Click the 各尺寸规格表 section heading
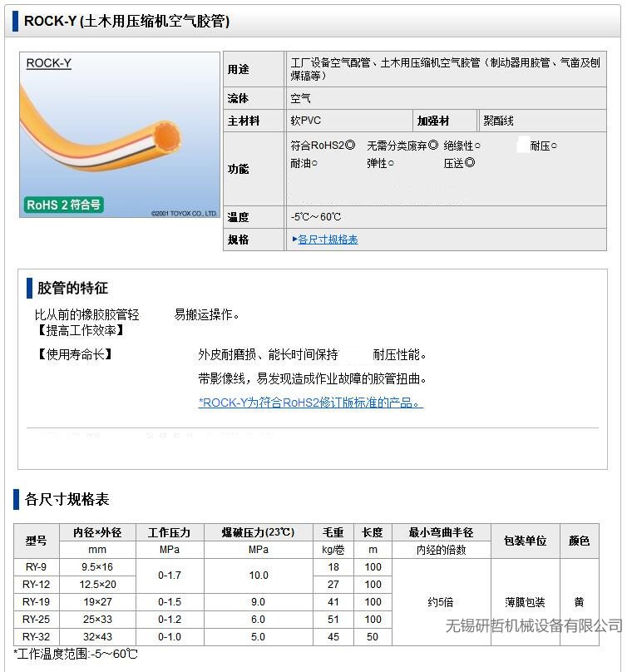Screen dimensions: 627x672 (67, 499)
